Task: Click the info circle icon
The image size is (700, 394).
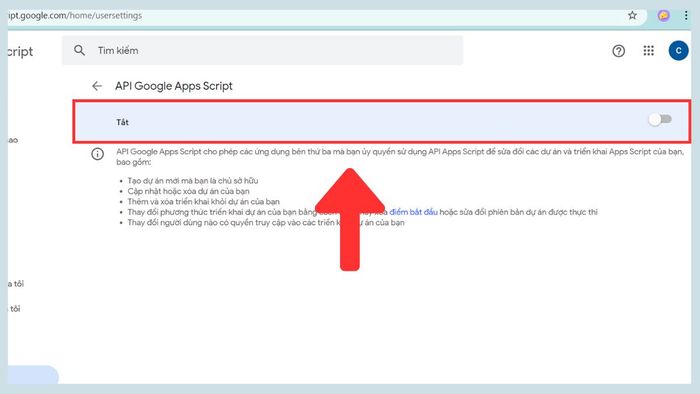Action: (97, 154)
